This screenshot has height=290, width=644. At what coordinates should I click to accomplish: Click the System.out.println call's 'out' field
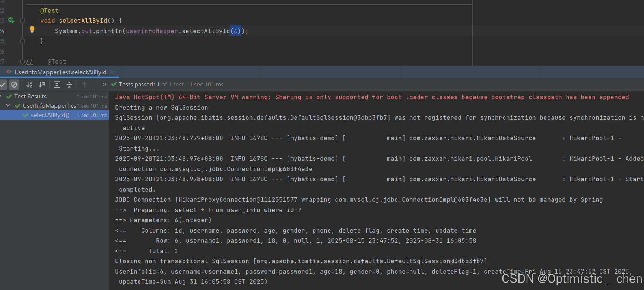[87, 31]
